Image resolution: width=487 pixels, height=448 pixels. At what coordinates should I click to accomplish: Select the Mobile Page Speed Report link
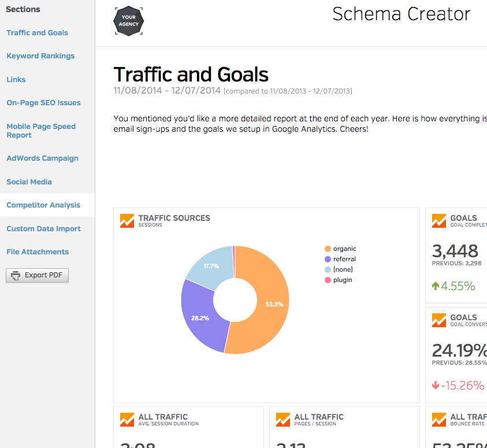[41, 131]
